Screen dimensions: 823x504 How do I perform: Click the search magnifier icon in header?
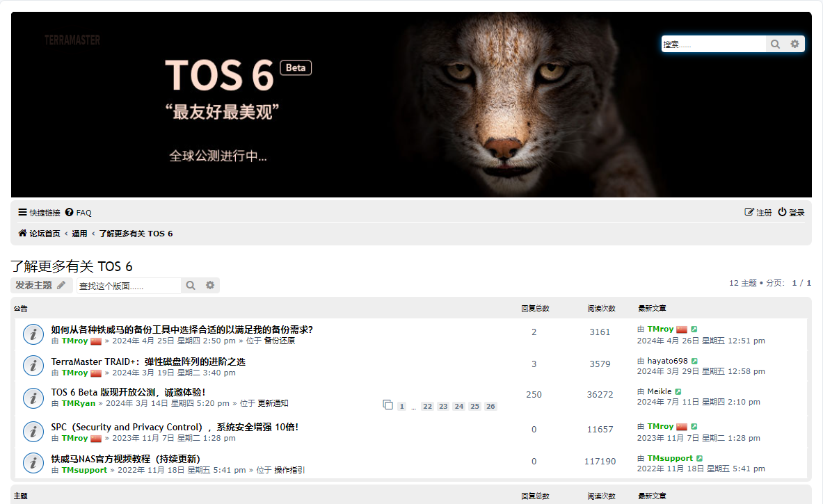coord(775,44)
